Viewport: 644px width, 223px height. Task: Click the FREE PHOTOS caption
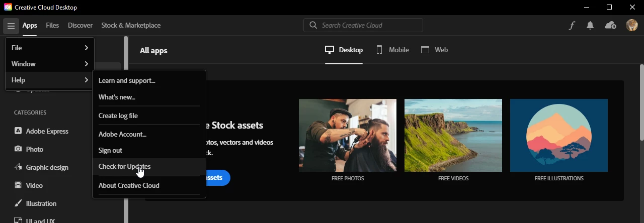(348, 178)
